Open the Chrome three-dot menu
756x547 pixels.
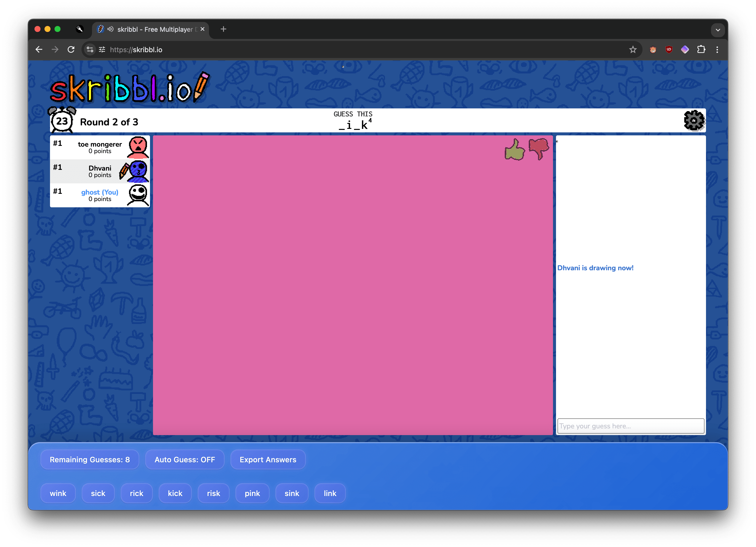click(717, 50)
